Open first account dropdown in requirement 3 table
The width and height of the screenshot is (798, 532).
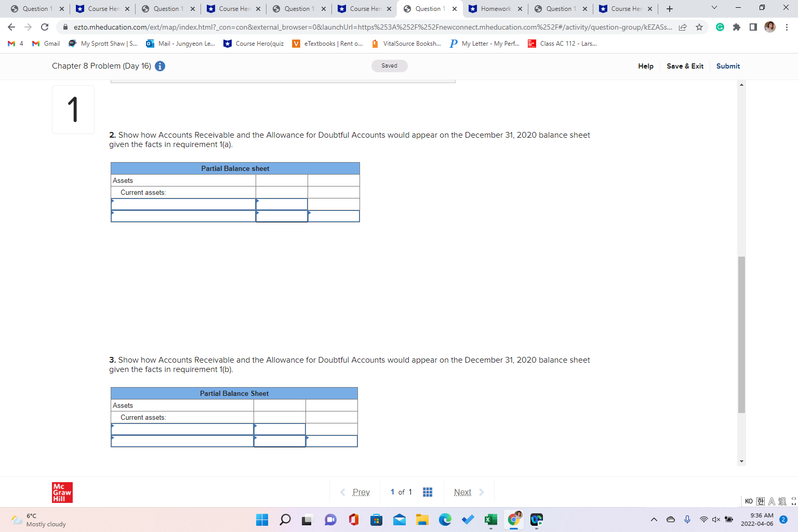[x=182, y=429]
